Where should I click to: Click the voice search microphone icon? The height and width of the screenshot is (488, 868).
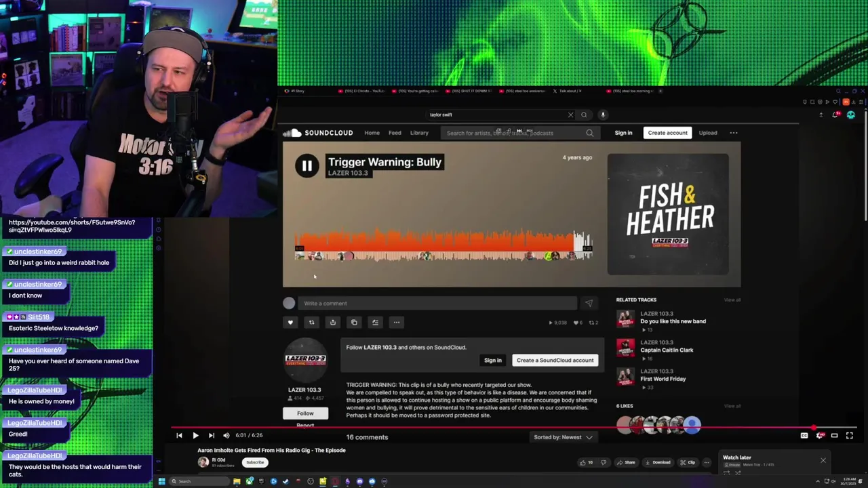pyautogui.click(x=603, y=115)
